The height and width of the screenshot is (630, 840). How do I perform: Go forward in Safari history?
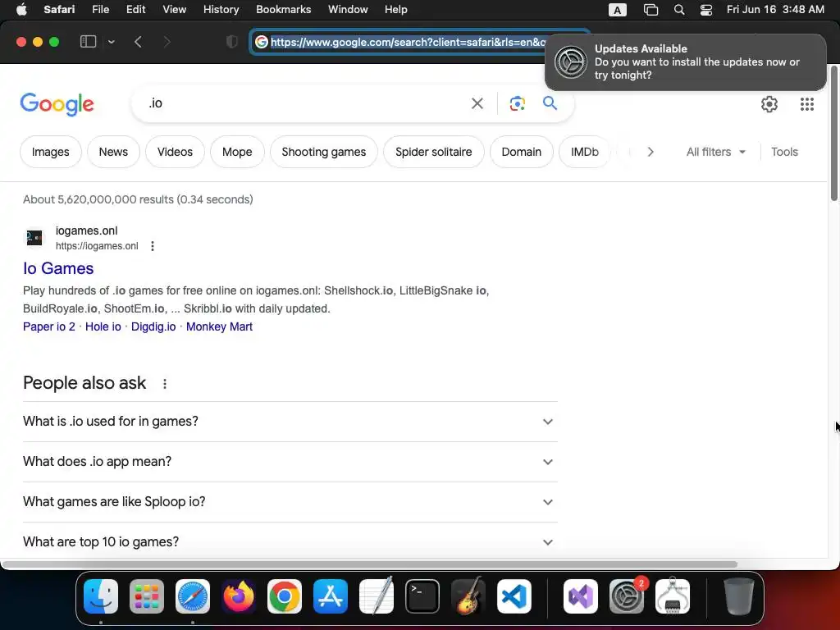pos(167,42)
